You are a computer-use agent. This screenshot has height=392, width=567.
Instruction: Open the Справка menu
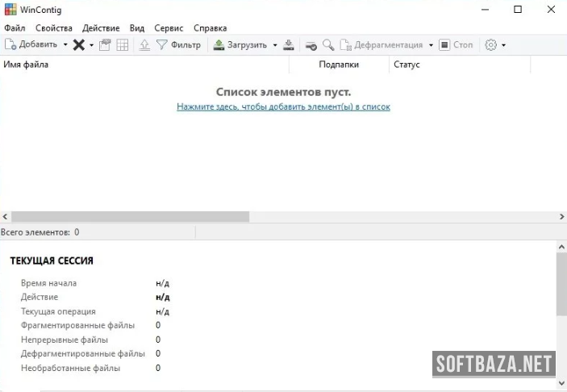tap(210, 27)
